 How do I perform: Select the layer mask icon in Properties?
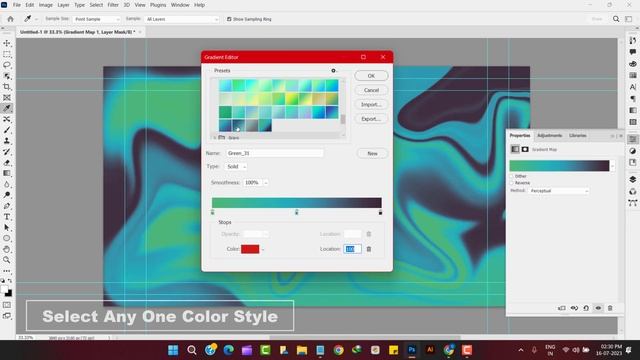coord(525,149)
